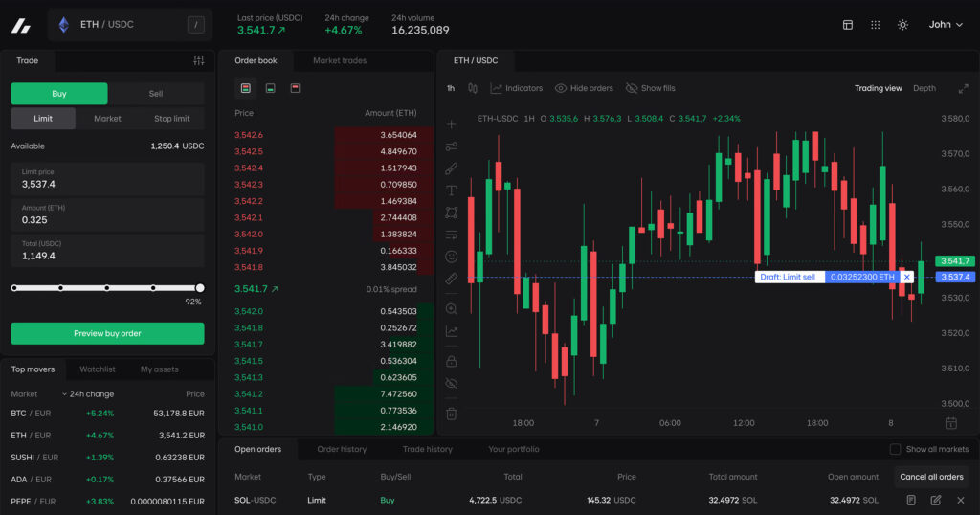The width and height of the screenshot is (980, 515).
Task: Toggle Hide orders on the chart
Action: (584, 88)
